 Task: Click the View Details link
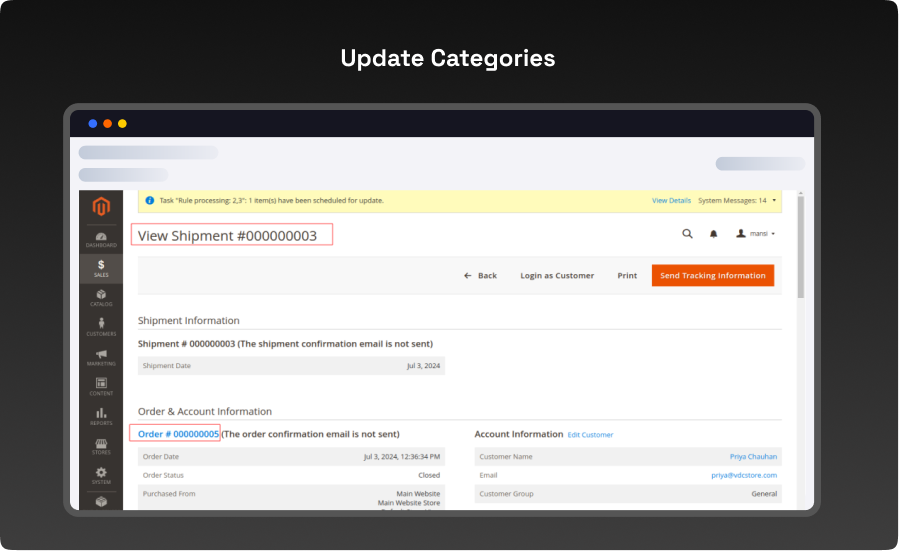pyautogui.click(x=671, y=200)
